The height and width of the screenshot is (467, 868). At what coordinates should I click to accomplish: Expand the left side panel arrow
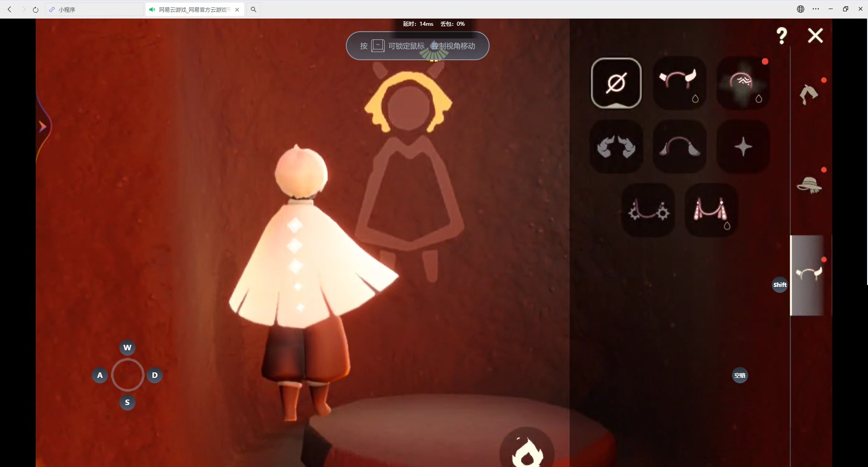[43, 127]
